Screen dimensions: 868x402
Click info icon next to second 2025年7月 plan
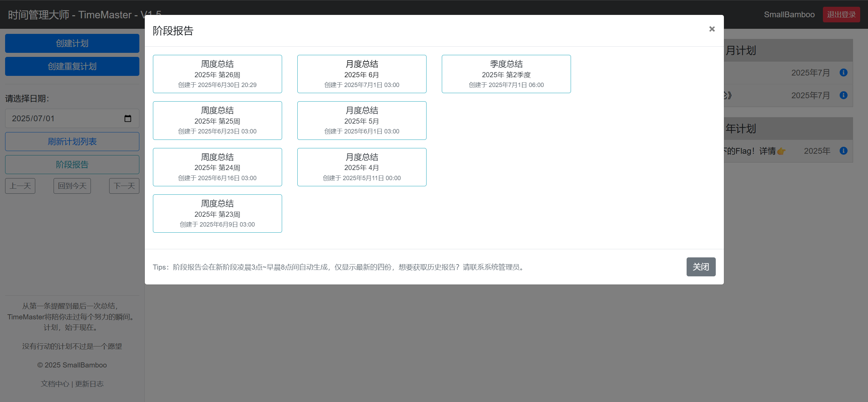click(x=843, y=95)
